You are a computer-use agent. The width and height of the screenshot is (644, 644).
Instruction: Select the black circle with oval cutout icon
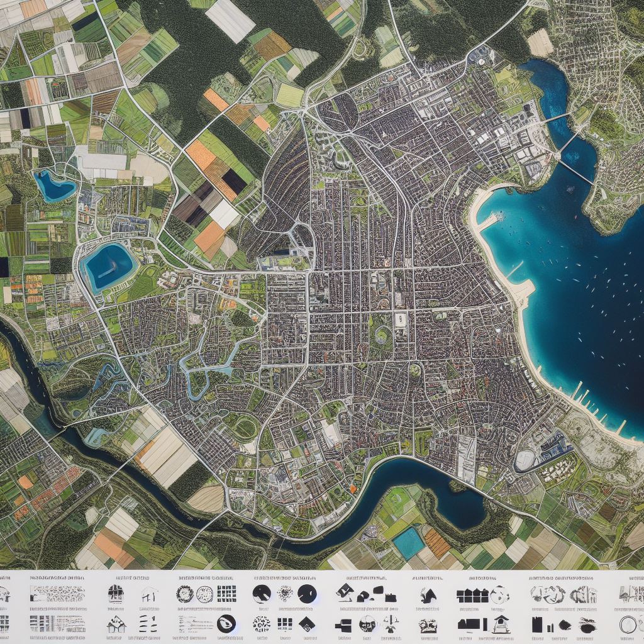tap(225, 623)
